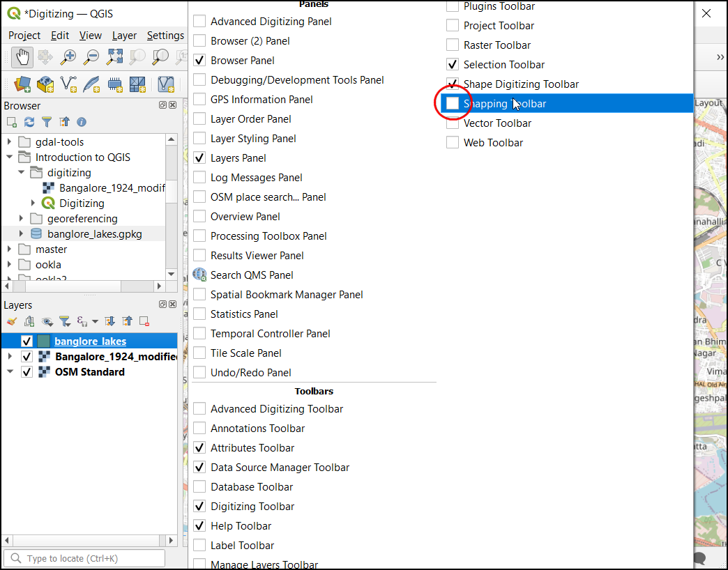Viewport: 728px width, 570px height.
Task: Expand Bangalore_1924_modified layer in Layers
Action: (10, 357)
